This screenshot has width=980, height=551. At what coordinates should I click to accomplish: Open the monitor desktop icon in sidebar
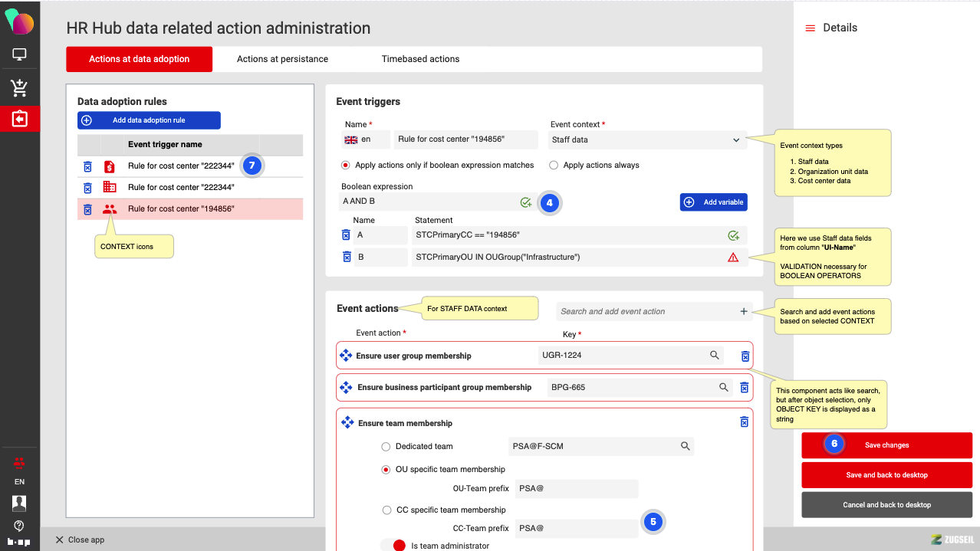pyautogui.click(x=19, y=55)
